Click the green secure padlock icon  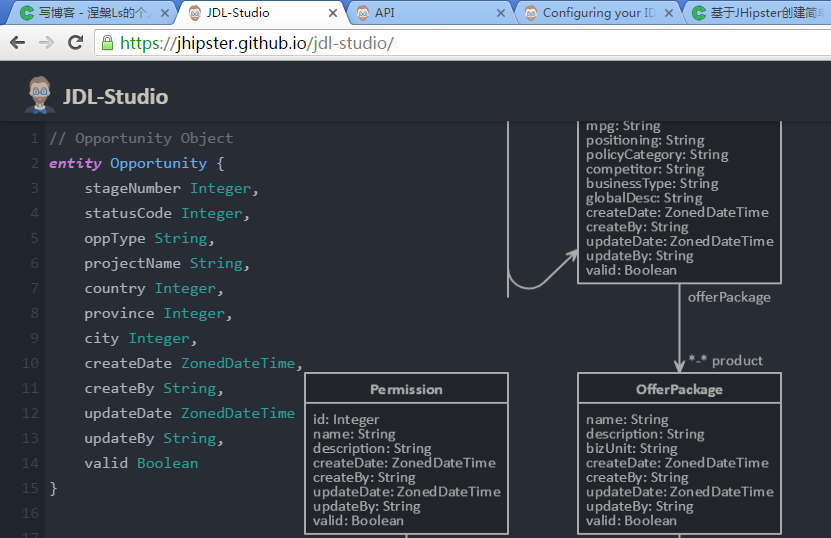pyautogui.click(x=107, y=43)
